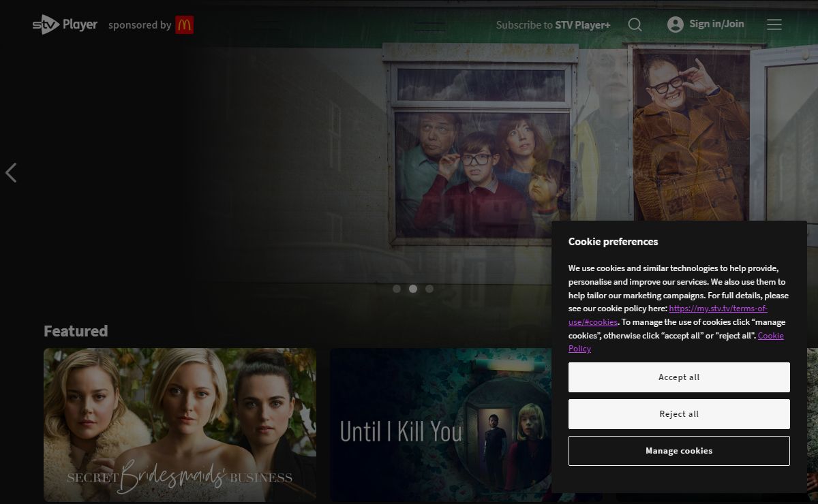818x504 pixels.
Task: Go to previous carousel slide arrow
Action: pyautogui.click(x=11, y=172)
